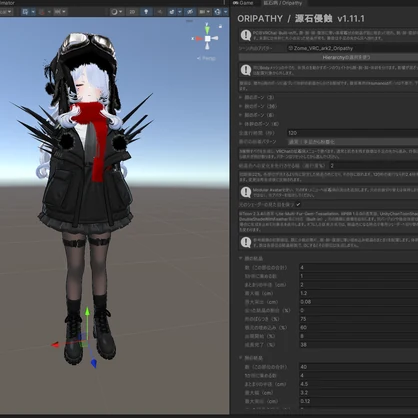The image size is (418, 418).
Task: Open the scene camera dropdown arrow
Action: coord(209,12)
